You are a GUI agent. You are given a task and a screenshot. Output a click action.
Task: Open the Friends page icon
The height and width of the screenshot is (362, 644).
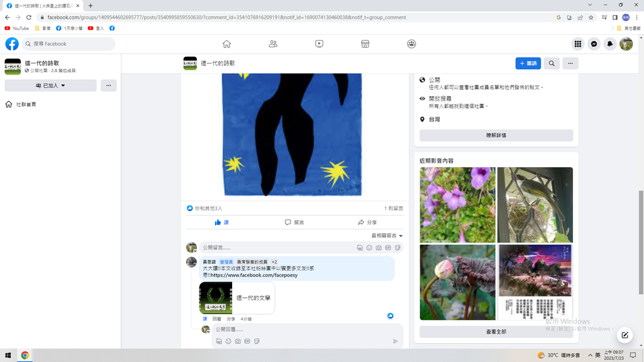click(273, 44)
